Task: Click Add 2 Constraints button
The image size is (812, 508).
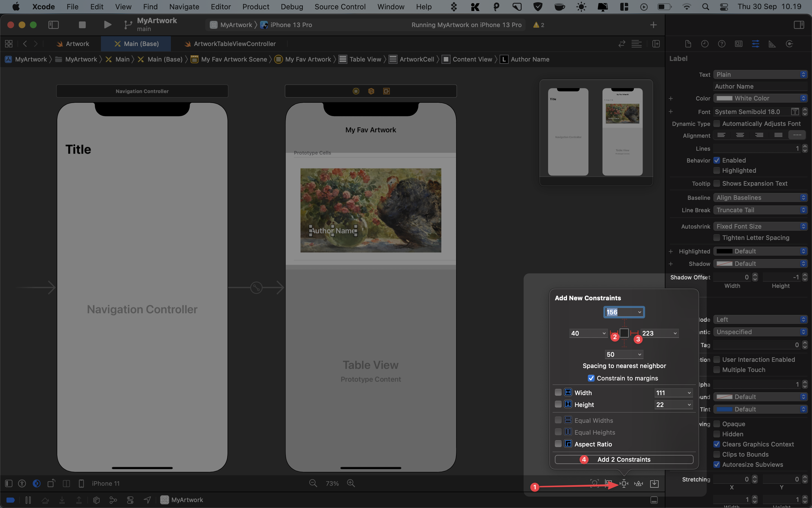Action: pos(624,459)
